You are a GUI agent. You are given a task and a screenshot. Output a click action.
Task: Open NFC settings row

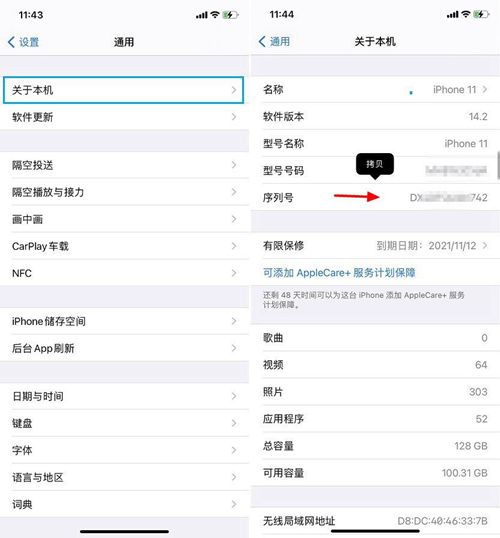point(124,273)
